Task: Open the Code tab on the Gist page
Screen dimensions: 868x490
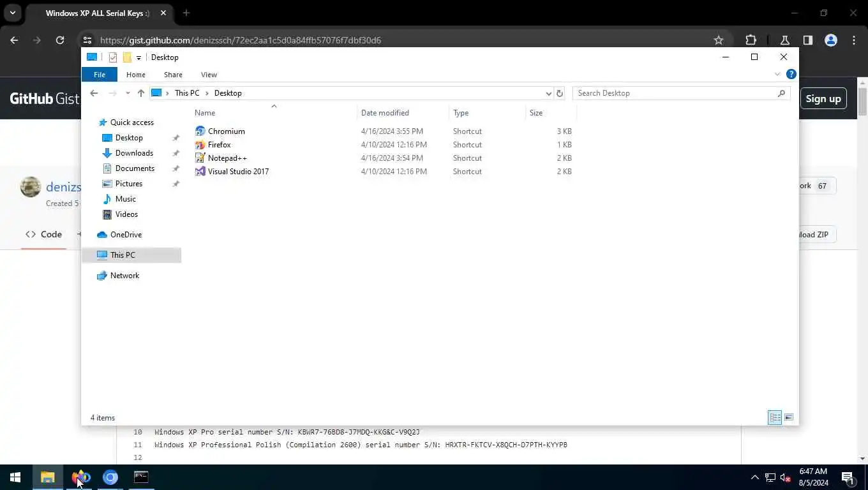Action: point(43,234)
